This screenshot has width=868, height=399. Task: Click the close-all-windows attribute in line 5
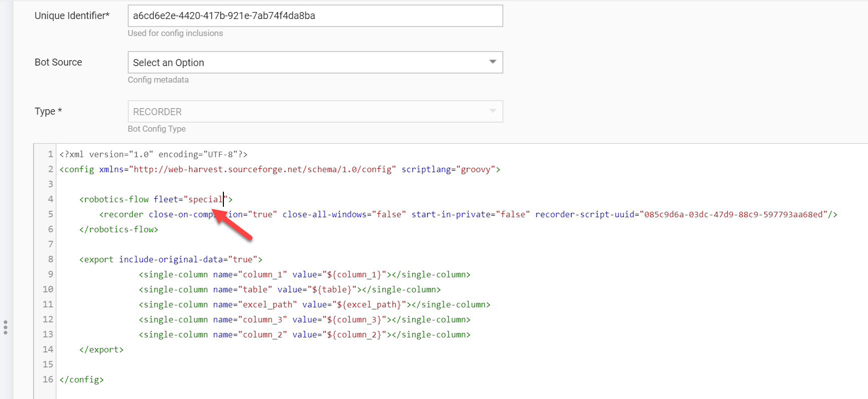click(x=344, y=214)
